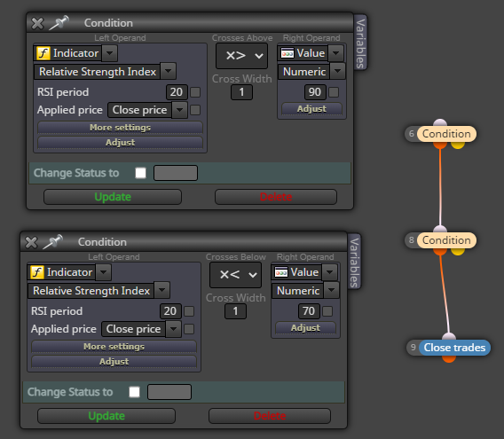The height and width of the screenshot is (439, 504).
Task: Click numeric value field showing 90
Action: click(315, 92)
